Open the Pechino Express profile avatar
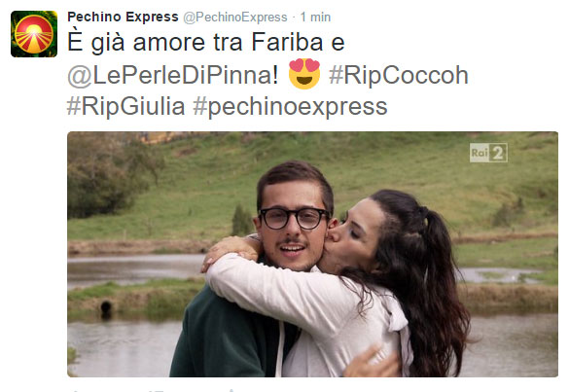This screenshot has height=392, width=569. [x=34, y=34]
